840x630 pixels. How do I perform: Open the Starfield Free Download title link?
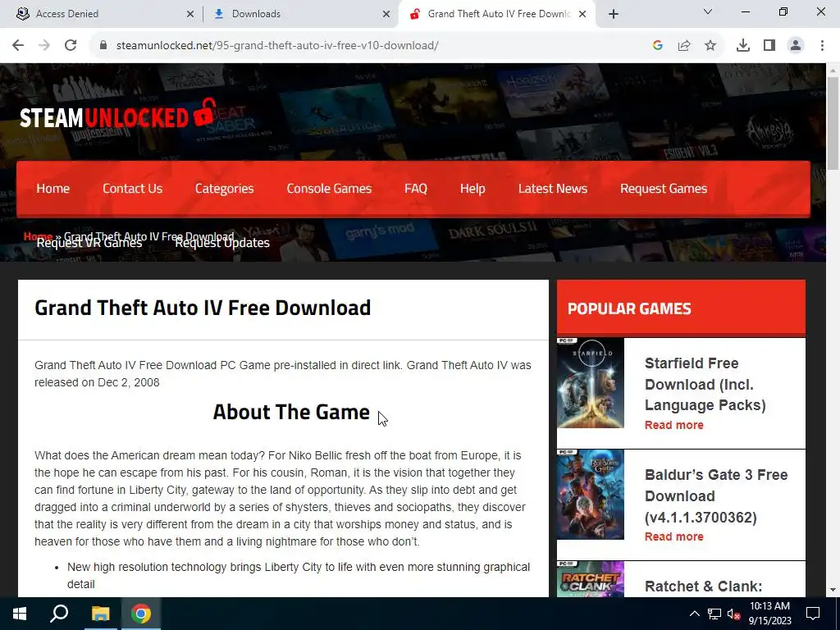click(705, 384)
